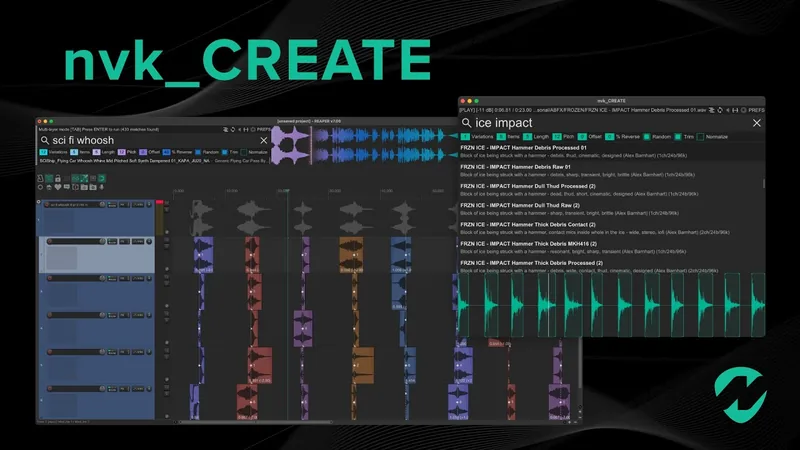Select the 'Flying Car Whoosh' result row
The image size is (800, 450).
[153, 161]
